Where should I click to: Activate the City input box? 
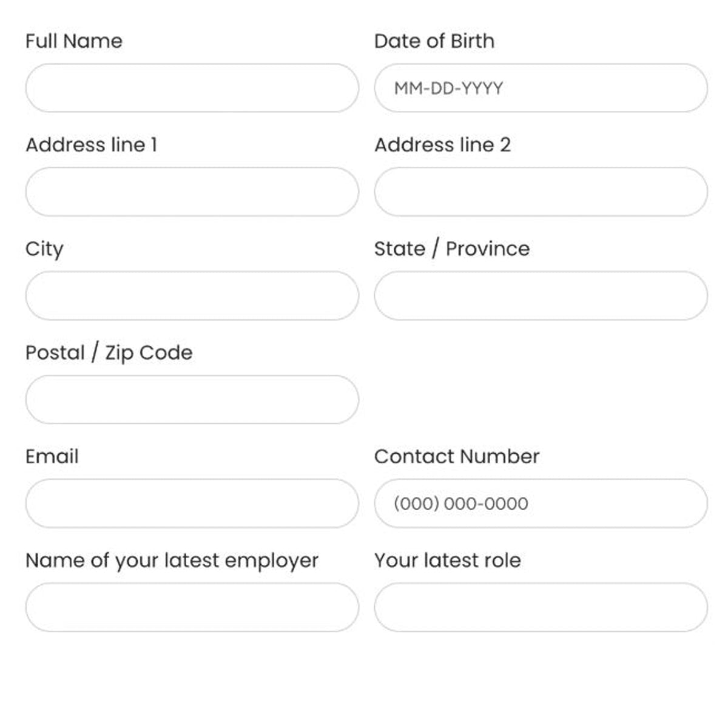192,295
